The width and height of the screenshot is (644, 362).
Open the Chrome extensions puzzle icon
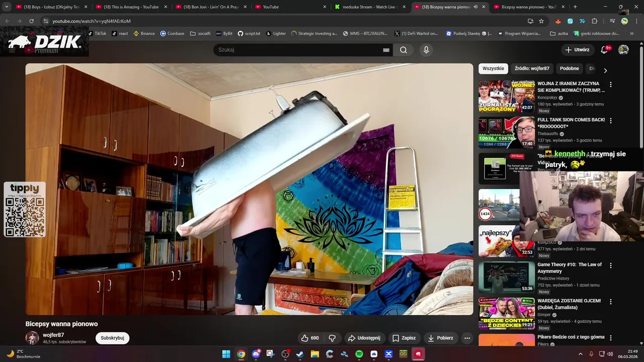595,21
